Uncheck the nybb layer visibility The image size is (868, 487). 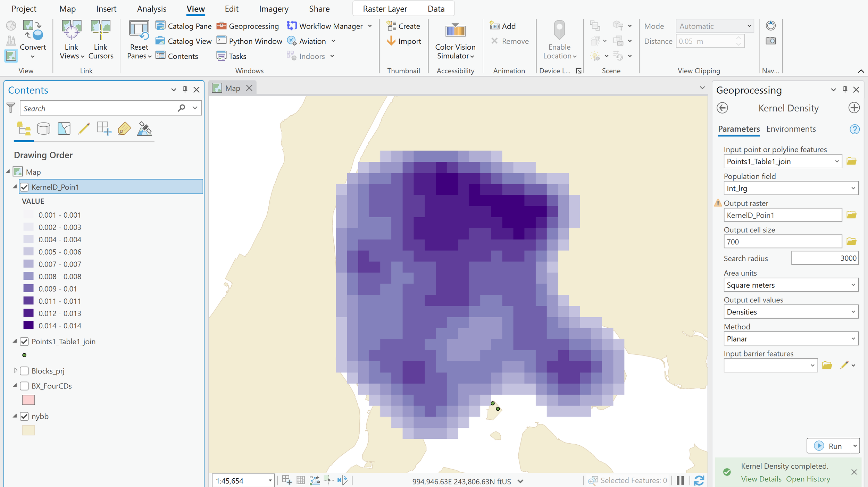(24, 416)
